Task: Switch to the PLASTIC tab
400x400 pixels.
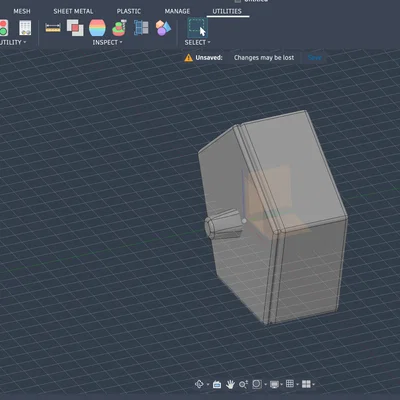Action: [x=129, y=11]
